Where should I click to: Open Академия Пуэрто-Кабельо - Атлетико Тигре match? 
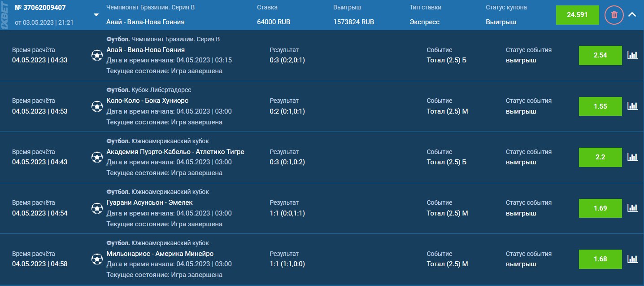(x=175, y=152)
